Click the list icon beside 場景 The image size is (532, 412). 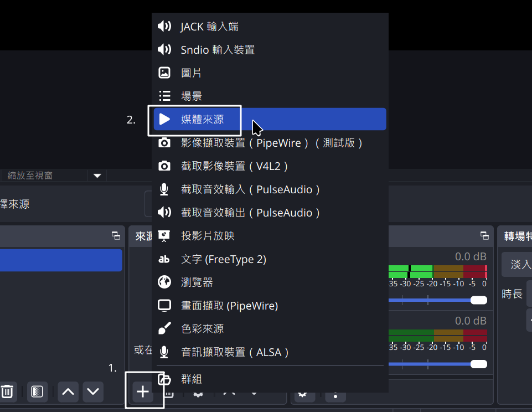[164, 96]
